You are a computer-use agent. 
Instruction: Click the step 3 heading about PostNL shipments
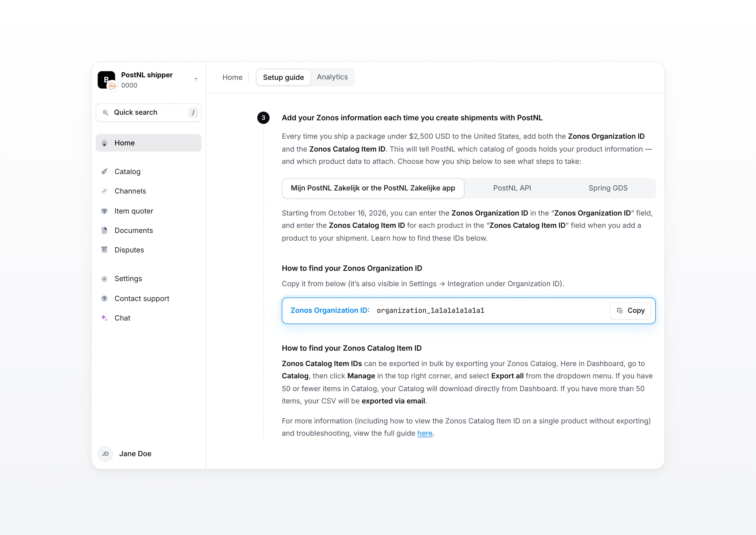[412, 118]
